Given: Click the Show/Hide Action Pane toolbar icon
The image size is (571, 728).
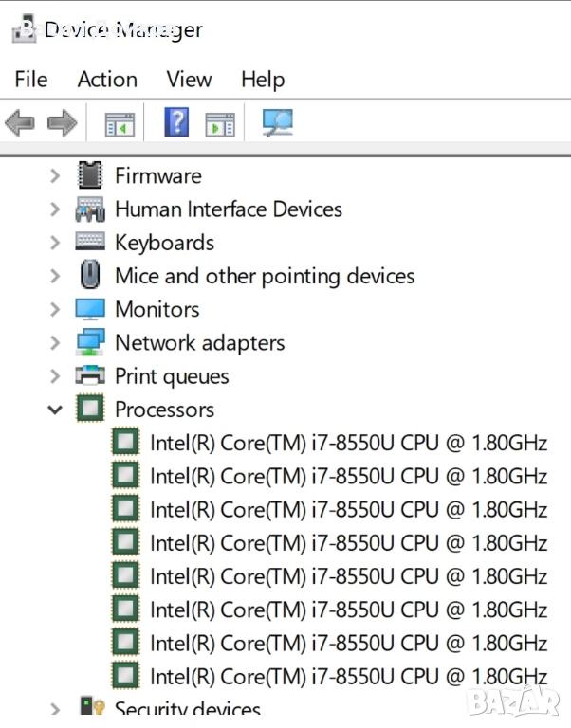Looking at the screenshot, I should [220, 123].
